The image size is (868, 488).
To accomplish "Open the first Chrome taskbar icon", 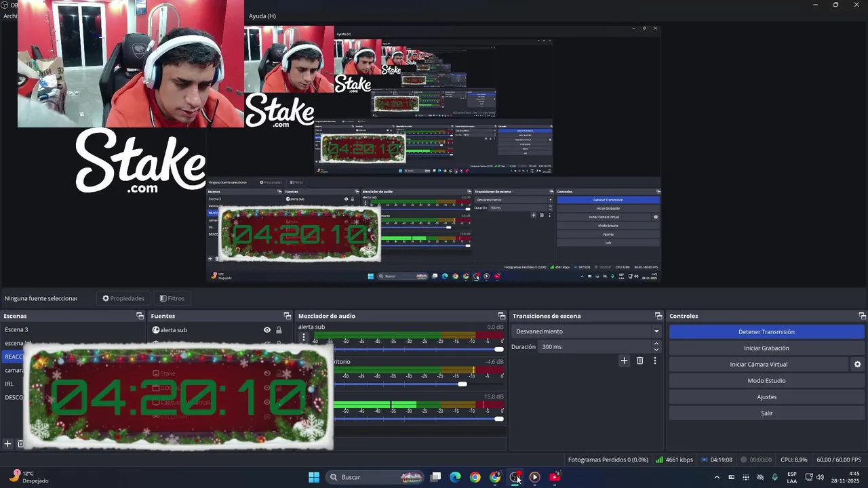I will point(475,477).
